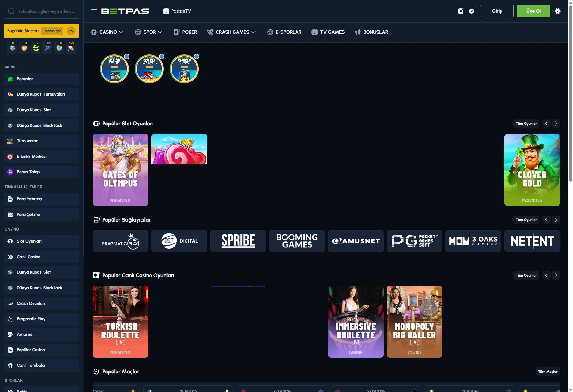This screenshot has height=392, width=573.
Task: Open the Telegram icon in the header
Action: pyautogui.click(x=472, y=11)
